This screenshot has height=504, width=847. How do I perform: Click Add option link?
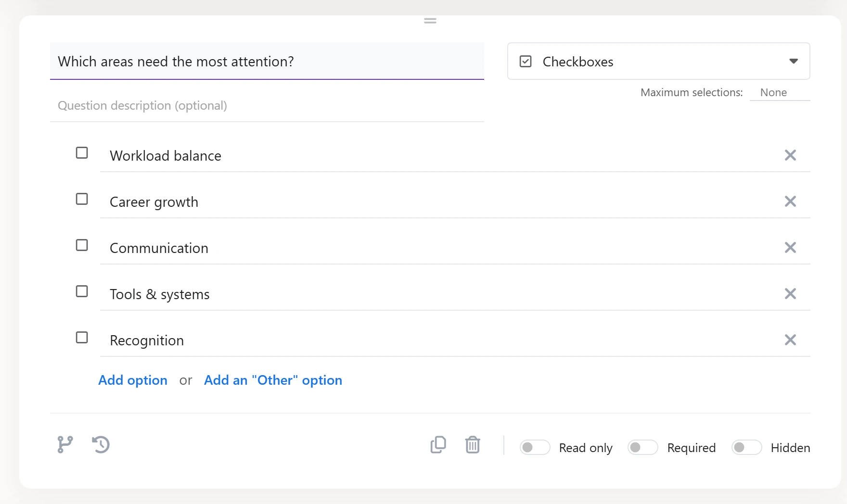coord(133,380)
